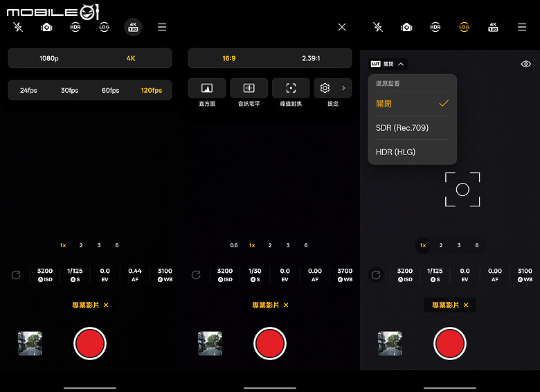Toggle active yellow LOG icon in right screen
This screenshot has height=392, width=540.
point(465,27)
